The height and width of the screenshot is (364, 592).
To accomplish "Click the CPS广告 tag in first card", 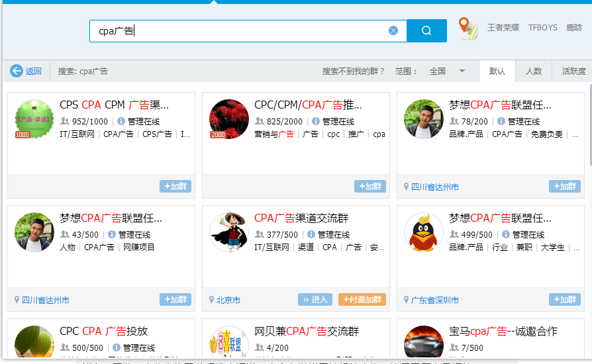I will 157,134.
